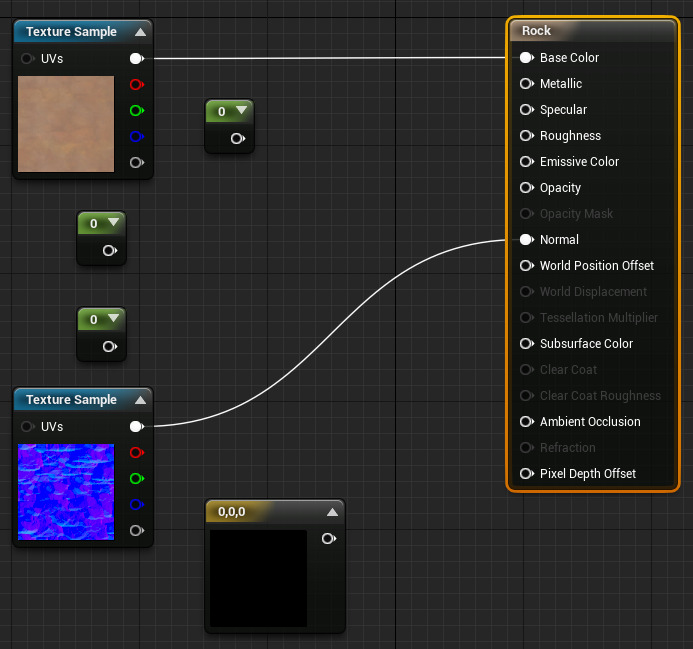Click the blue normal map texture thumbnail

click(x=66, y=492)
